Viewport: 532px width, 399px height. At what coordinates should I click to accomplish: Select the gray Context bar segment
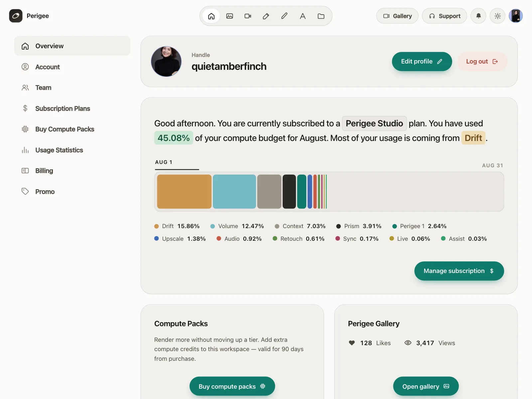click(269, 192)
